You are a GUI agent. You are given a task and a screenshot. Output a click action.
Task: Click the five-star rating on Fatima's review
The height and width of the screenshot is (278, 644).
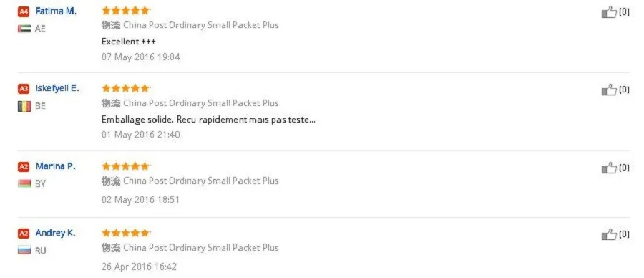(x=126, y=11)
